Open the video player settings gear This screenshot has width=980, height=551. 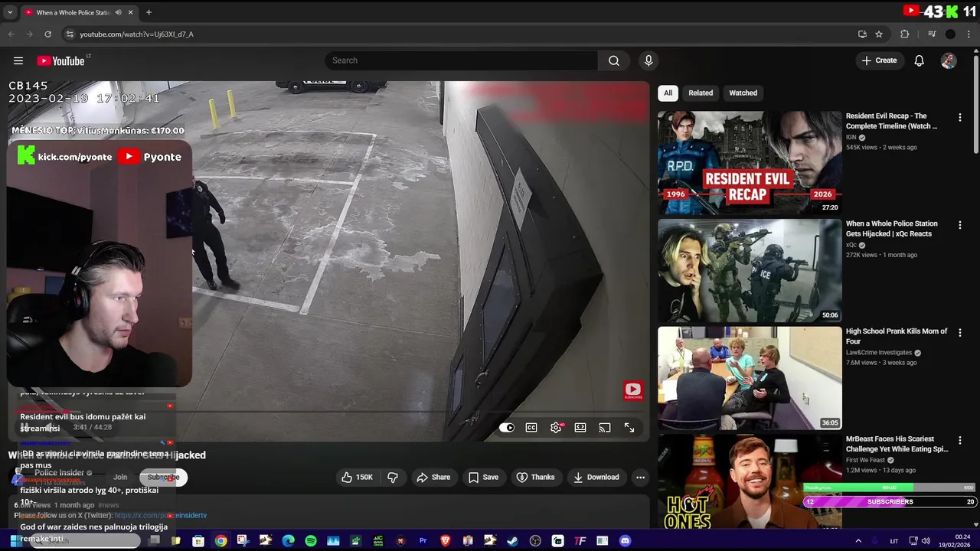pyautogui.click(x=556, y=428)
